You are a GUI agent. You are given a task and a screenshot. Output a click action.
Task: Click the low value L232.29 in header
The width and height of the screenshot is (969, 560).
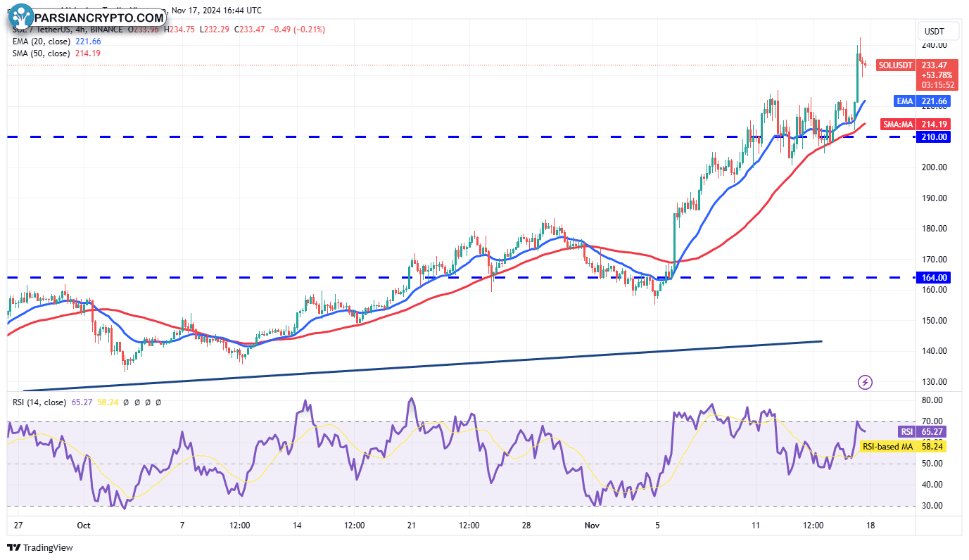click(x=214, y=30)
